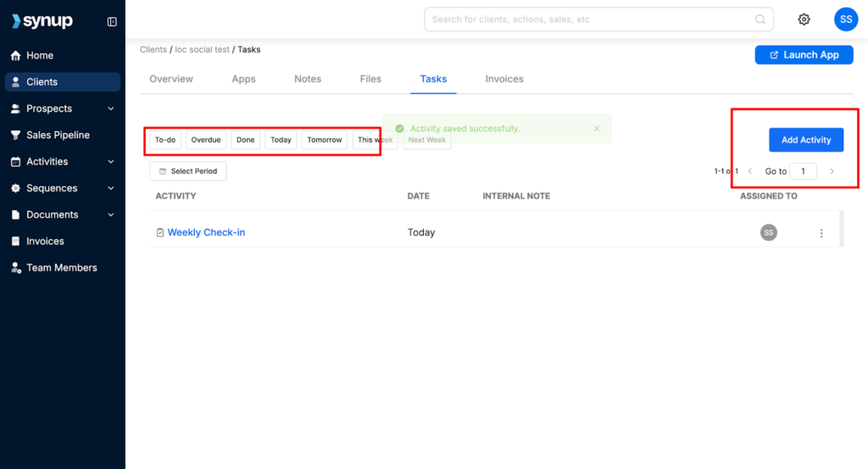The image size is (868, 469).
Task: Open the SS user profile avatar
Action: point(845,20)
